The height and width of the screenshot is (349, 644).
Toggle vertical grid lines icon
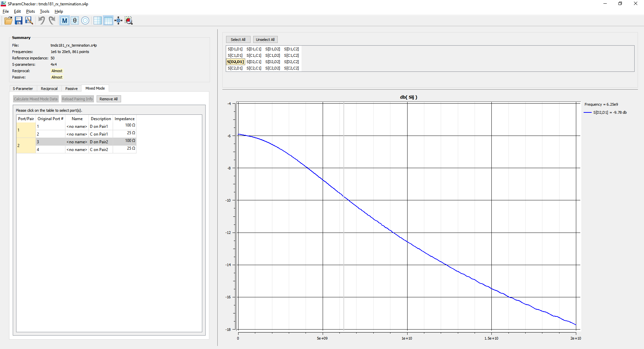click(108, 20)
